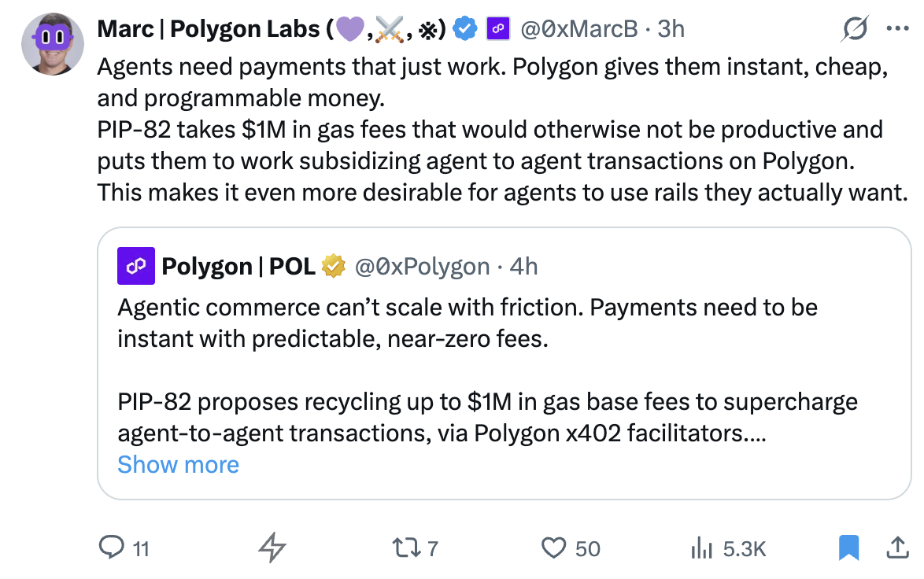Click the gold verified badge next to Polygon | POL
This screenshot has height=579, width=924.
tap(334, 267)
